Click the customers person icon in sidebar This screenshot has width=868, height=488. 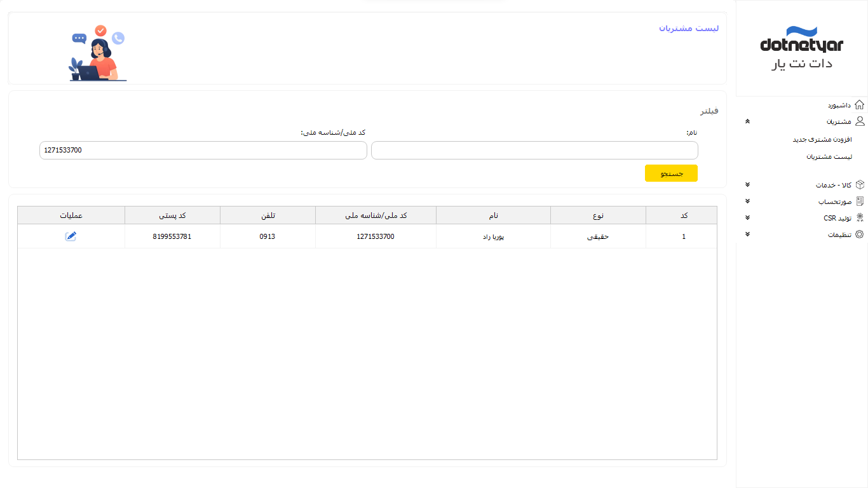tap(860, 121)
